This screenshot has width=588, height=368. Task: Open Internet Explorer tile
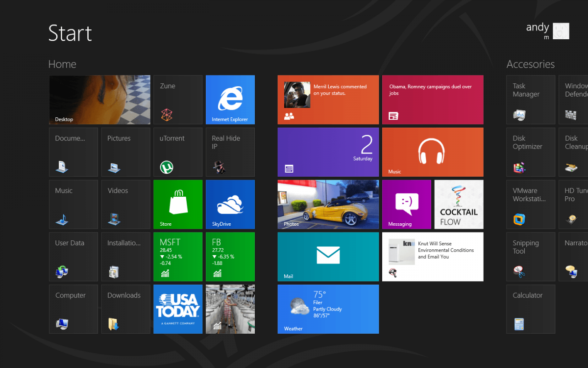(230, 100)
